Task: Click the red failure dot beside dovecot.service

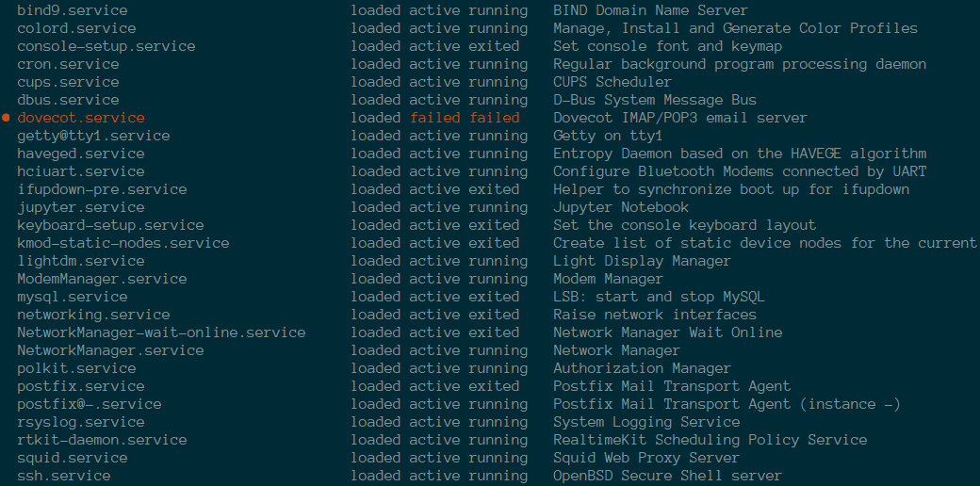Action: click(7, 118)
